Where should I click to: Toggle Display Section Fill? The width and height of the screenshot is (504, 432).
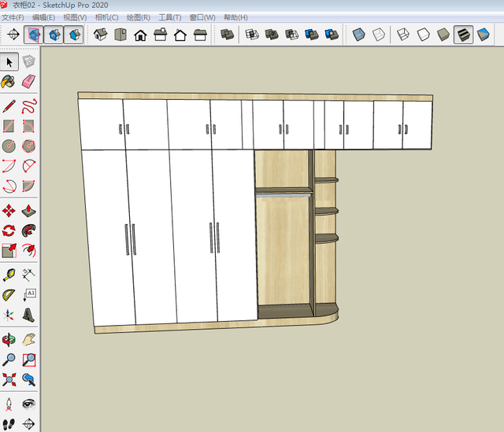pos(73,35)
